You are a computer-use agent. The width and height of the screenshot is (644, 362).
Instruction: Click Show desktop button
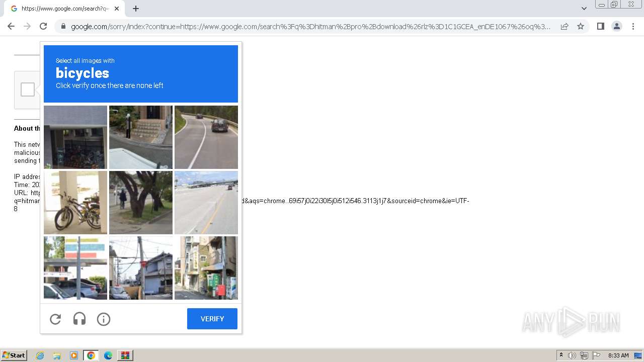(638, 355)
